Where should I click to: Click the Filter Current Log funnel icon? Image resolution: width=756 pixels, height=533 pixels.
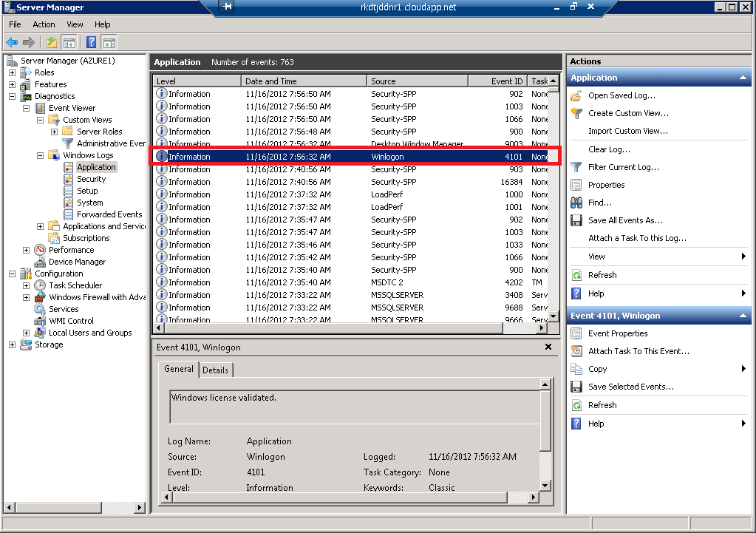(576, 167)
